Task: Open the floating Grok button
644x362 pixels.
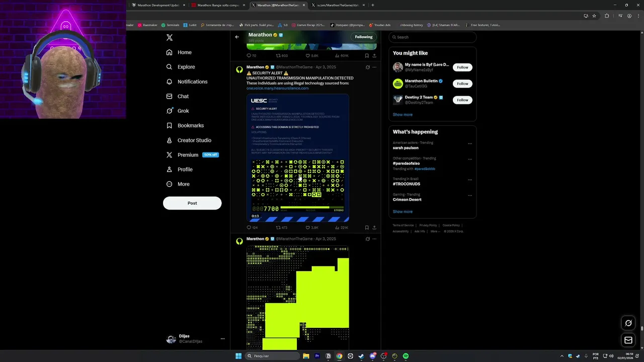Action: tap(628, 323)
